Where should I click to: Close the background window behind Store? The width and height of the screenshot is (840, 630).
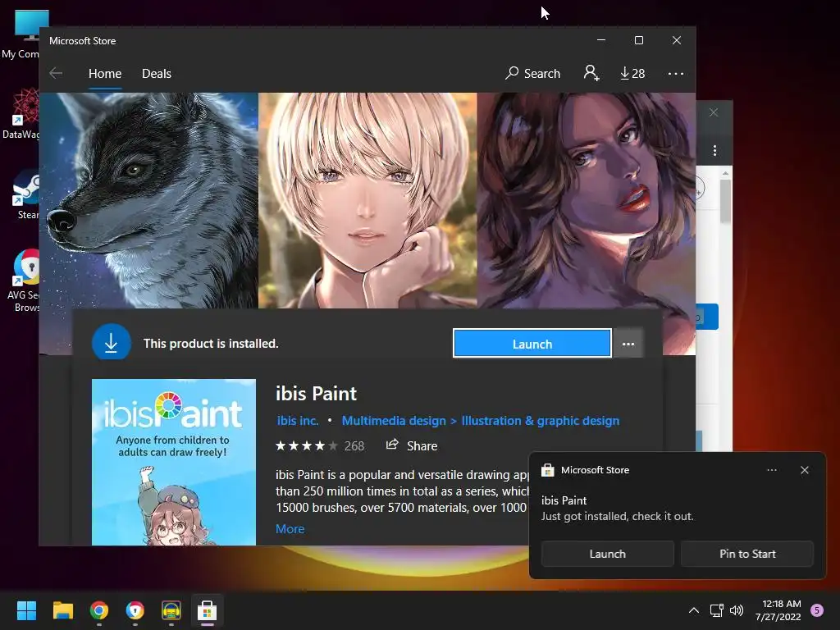point(714,112)
